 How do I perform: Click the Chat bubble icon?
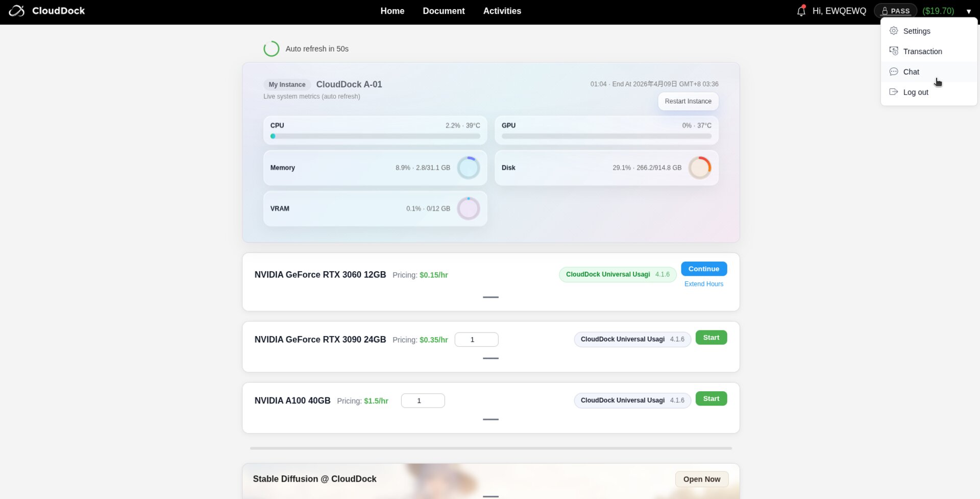(x=893, y=72)
